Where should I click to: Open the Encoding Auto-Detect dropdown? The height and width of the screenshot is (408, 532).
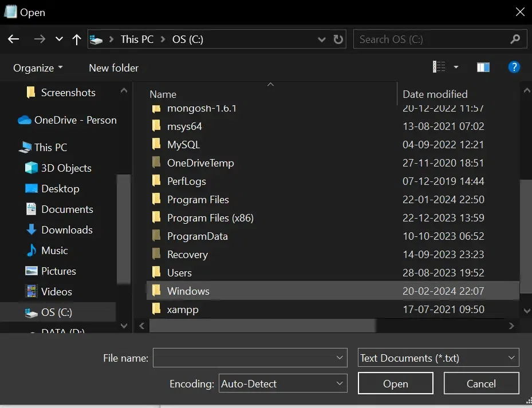(x=283, y=383)
